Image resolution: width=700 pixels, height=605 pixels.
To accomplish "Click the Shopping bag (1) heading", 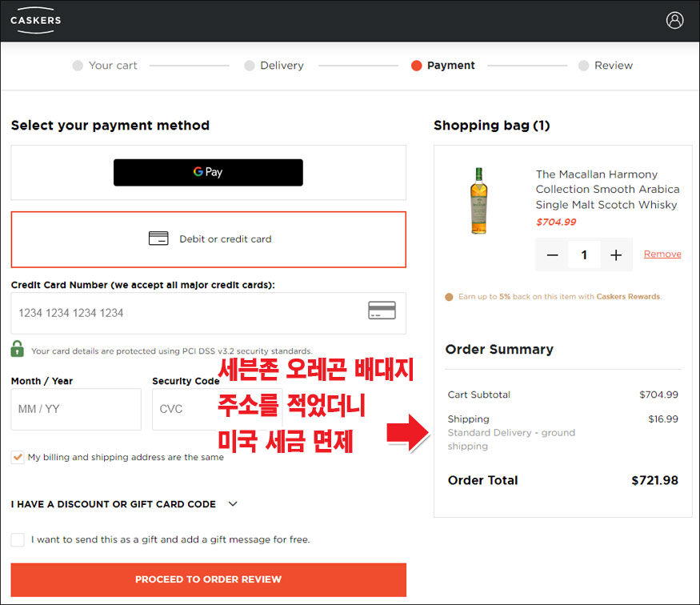I will click(491, 126).
